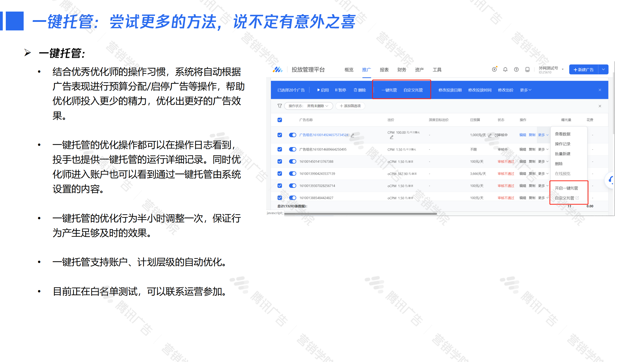The image size is (644, 362).
Task: Toggle the select-all checkbox in table header
Action: click(279, 120)
